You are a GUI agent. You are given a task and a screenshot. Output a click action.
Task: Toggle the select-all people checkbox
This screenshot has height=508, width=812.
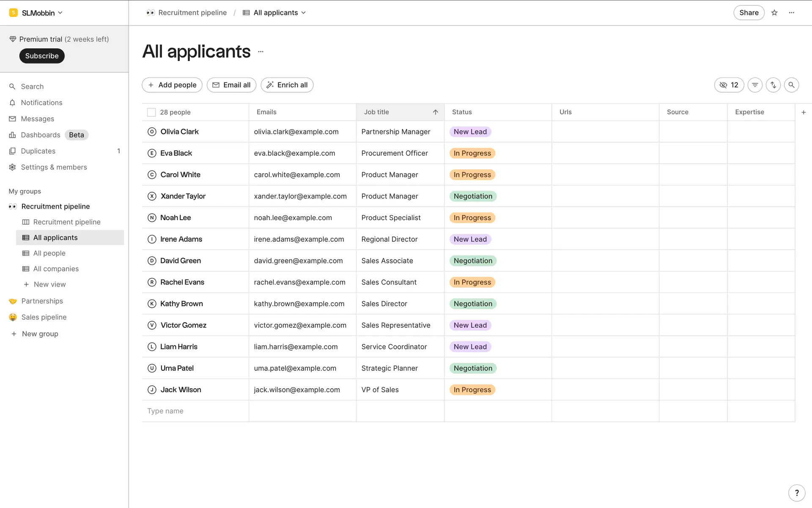pos(151,112)
